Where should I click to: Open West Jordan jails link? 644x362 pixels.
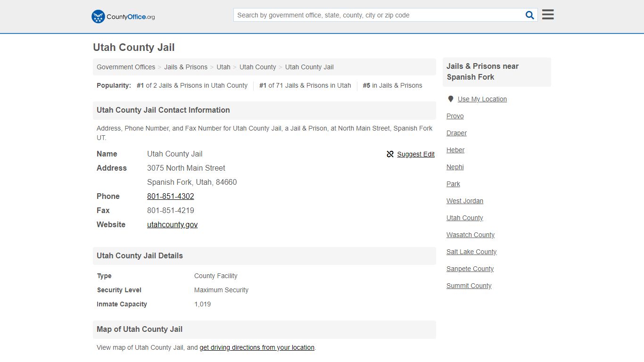pos(465,201)
